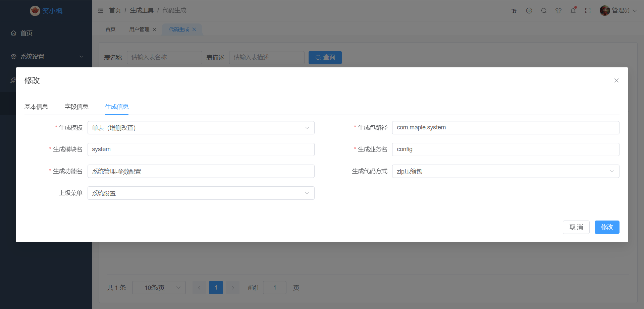
Task: Close the 代码生成 tab
Action: point(194,29)
